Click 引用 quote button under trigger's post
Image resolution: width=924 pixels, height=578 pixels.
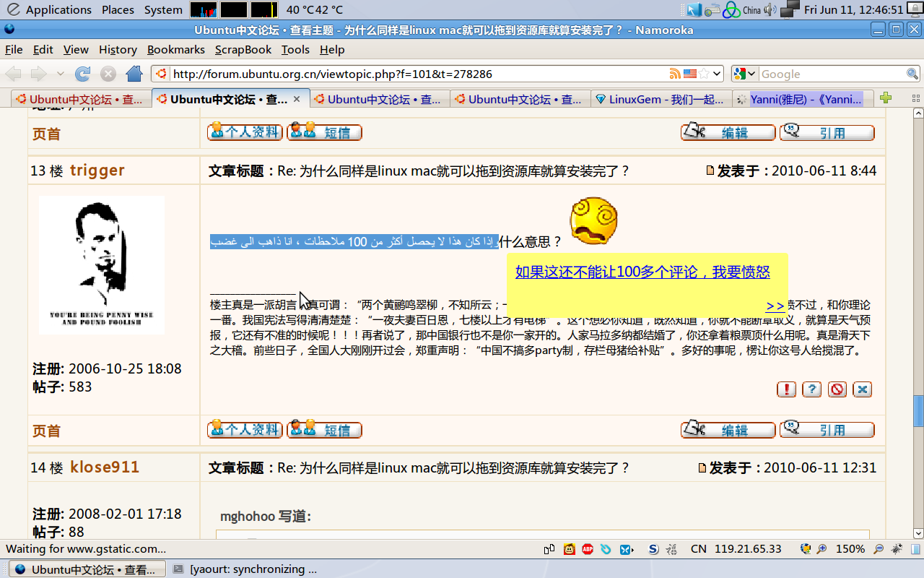point(827,430)
